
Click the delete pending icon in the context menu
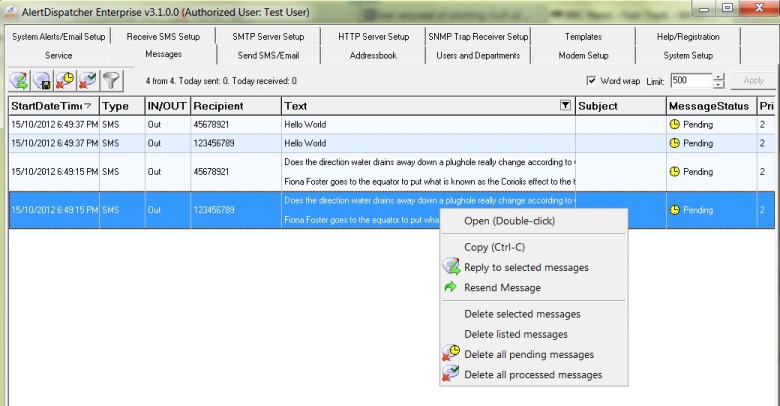coord(451,353)
